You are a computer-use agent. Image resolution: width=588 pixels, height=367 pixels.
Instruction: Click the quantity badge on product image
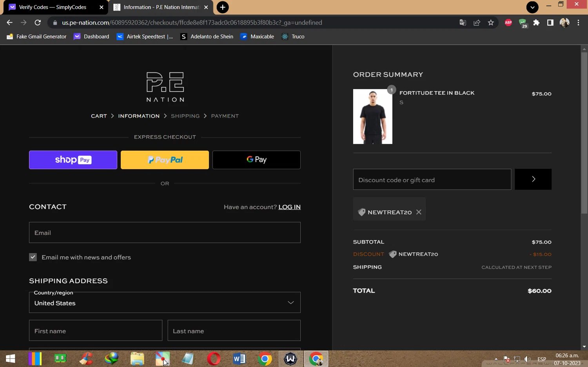click(x=391, y=90)
